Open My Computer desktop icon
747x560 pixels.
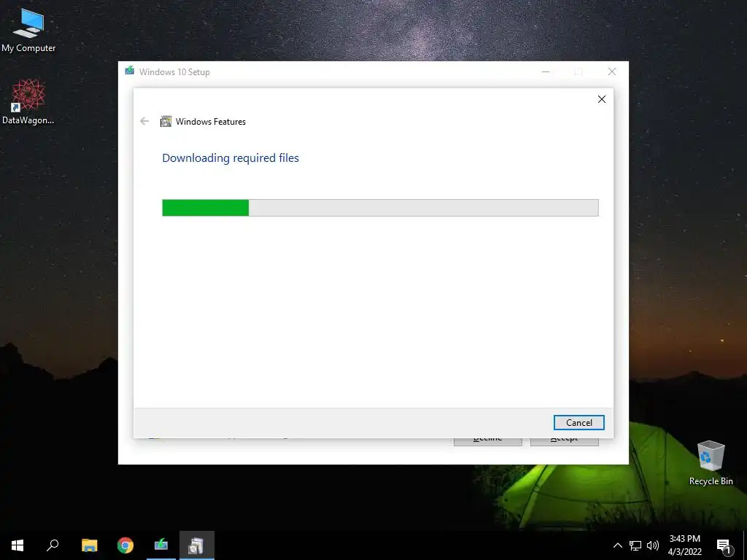pyautogui.click(x=28, y=31)
